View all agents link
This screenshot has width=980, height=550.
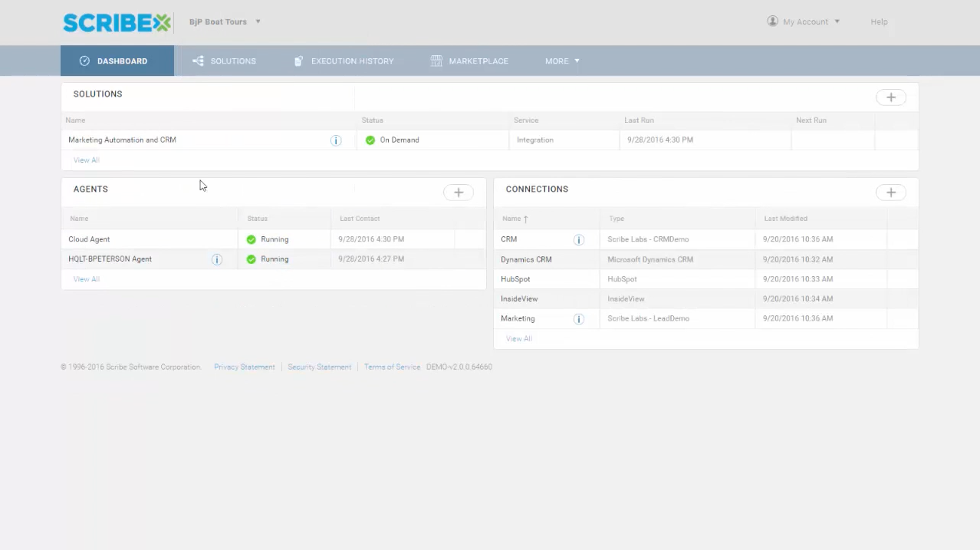pyautogui.click(x=86, y=279)
